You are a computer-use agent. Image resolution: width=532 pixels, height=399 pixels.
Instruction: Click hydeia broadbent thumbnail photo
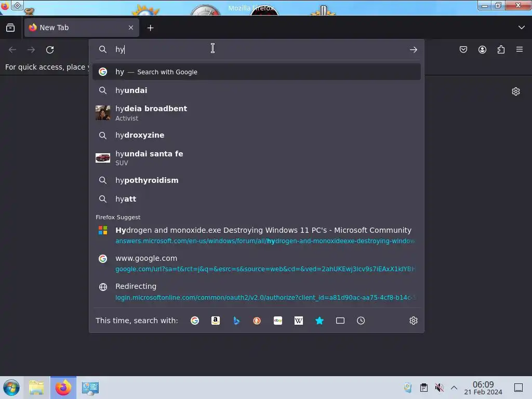coord(103,113)
